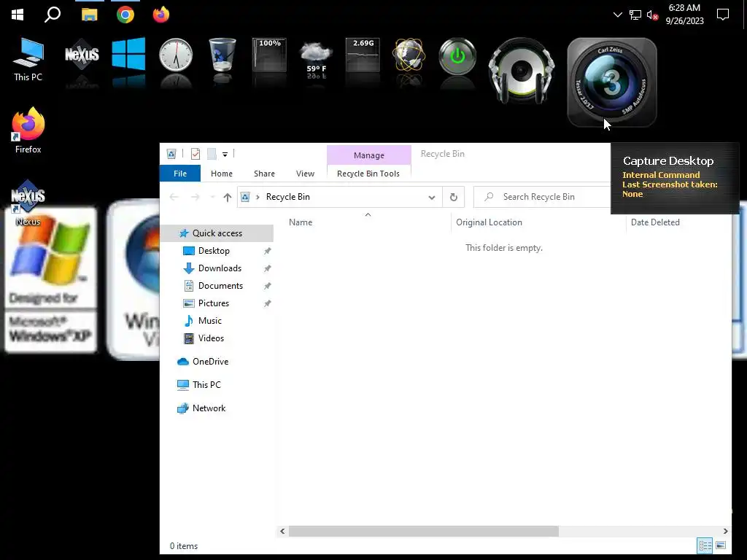Show hidden system tray icons
Screen dimensions: 747x560
click(x=617, y=15)
